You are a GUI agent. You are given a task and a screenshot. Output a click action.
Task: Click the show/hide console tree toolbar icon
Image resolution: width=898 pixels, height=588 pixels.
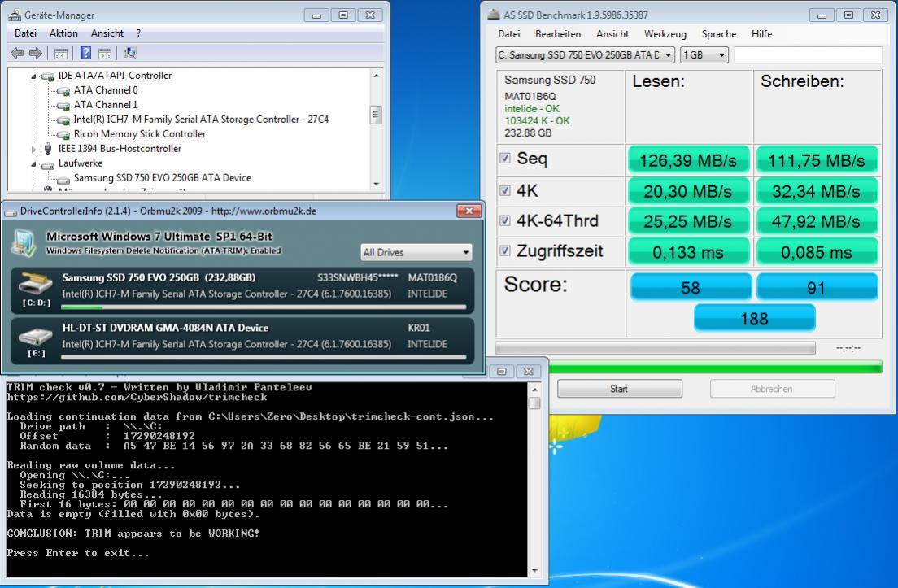[x=61, y=54]
